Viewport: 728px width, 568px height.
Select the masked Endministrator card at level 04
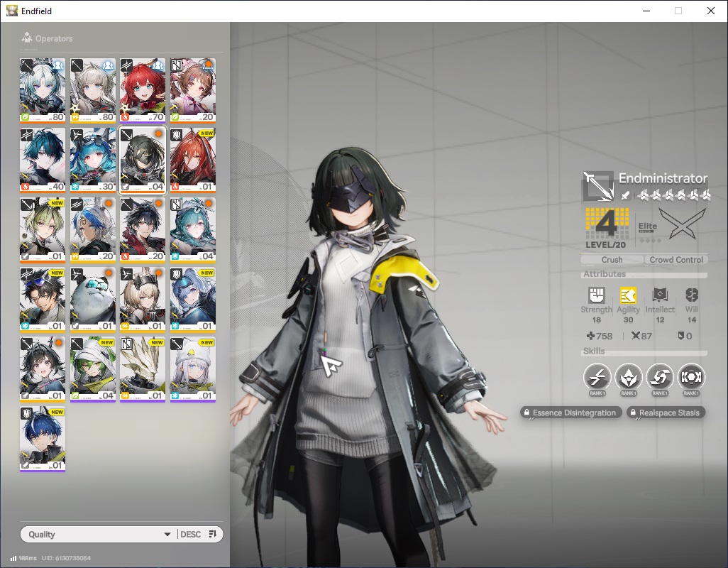tap(143, 160)
